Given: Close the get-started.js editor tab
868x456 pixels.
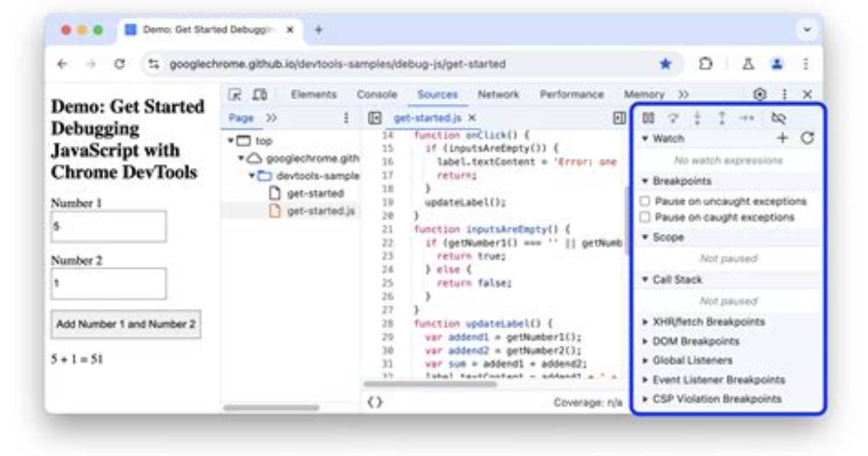Looking at the screenshot, I should (472, 118).
